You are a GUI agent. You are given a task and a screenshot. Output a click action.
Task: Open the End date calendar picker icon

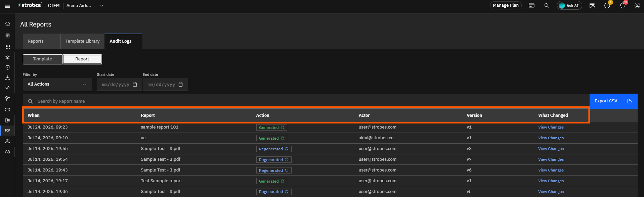[181, 85]
